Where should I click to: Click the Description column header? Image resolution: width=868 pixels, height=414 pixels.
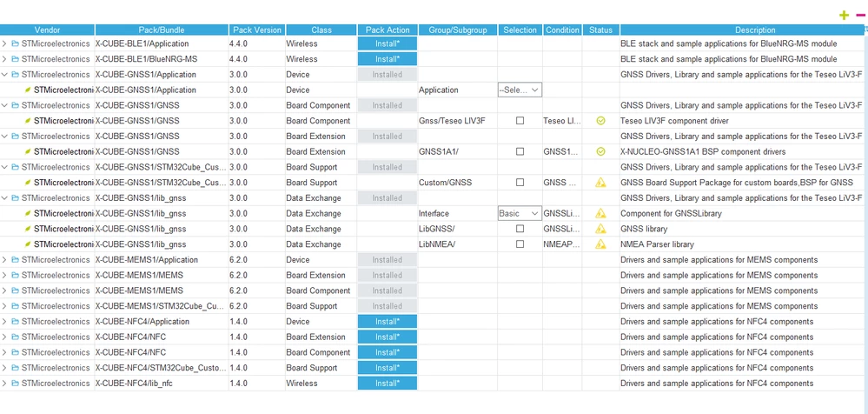coord(755,30)
